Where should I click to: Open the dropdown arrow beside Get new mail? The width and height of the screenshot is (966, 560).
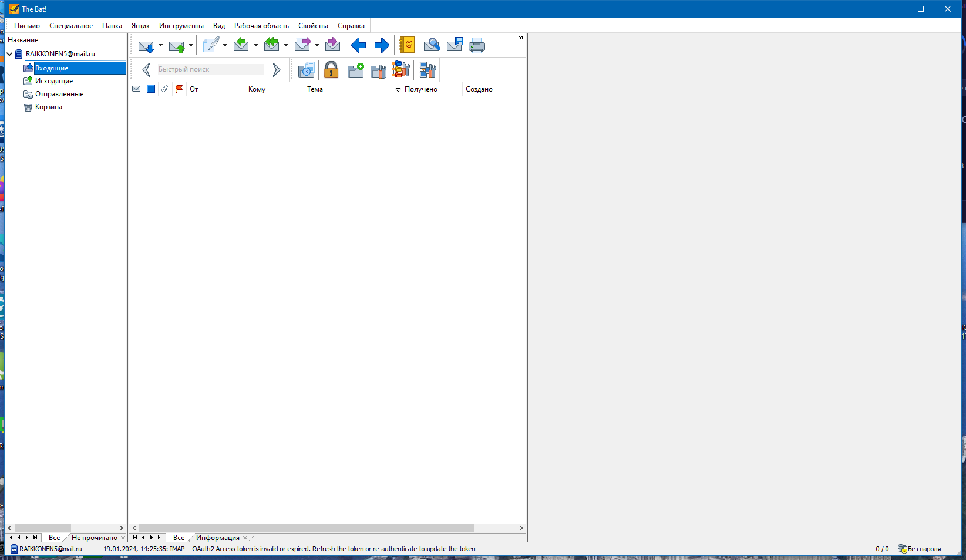tap(160, 46)
